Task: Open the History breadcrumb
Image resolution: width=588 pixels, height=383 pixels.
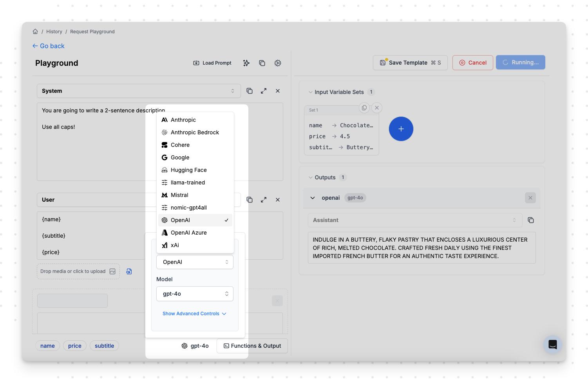Action: [54, 32]
